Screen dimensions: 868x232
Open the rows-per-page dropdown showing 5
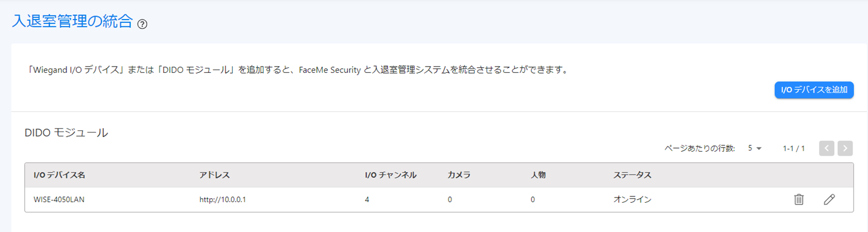tap(754, 148)
